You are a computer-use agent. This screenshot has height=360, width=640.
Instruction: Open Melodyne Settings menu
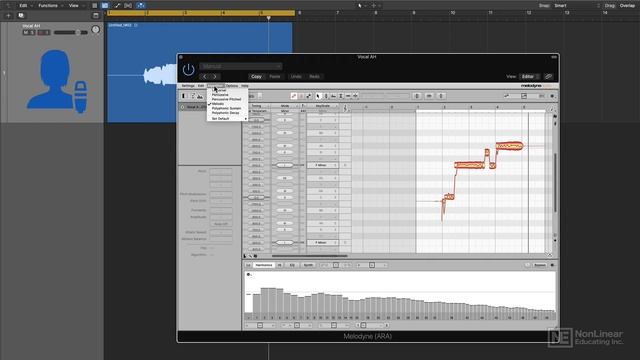click(x=188, y=86)
